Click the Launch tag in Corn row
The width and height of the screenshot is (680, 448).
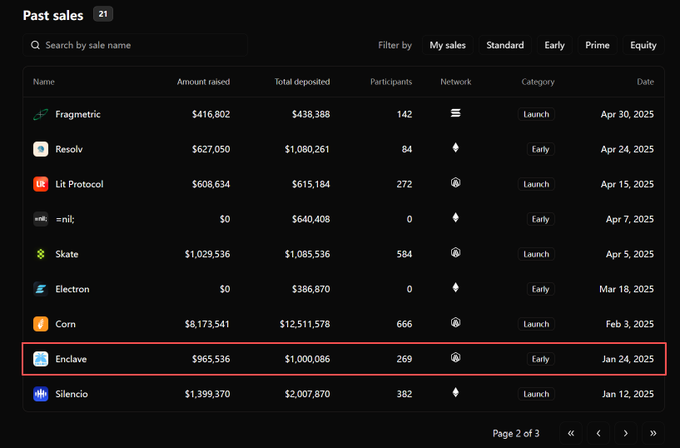coord(536,324)
